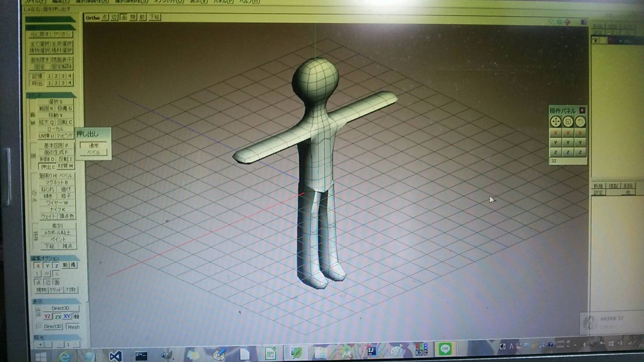Collapse the 編集オプション panel header
Image resolution: width=644 pixels, height=362 pixels.
pos(54,258)
